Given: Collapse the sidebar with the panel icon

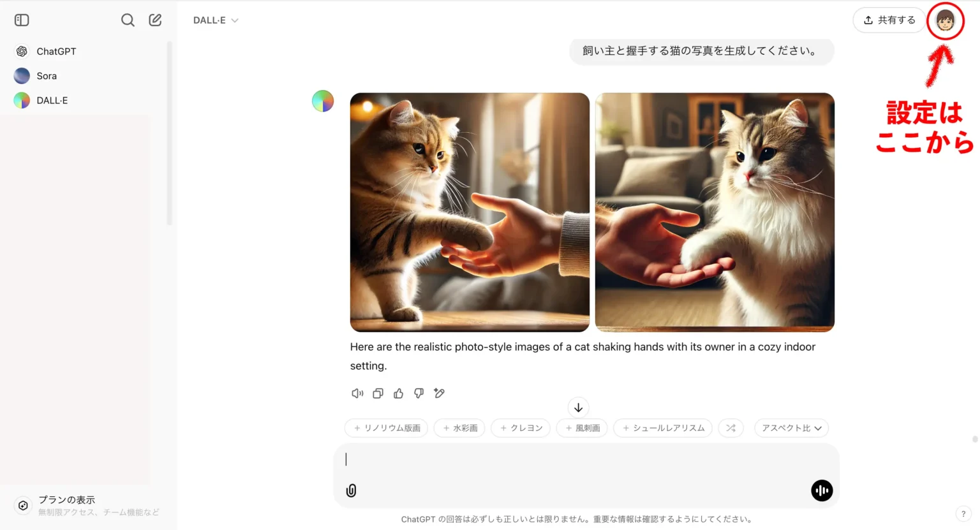Looking at the screenshot, I should (22, 20).
